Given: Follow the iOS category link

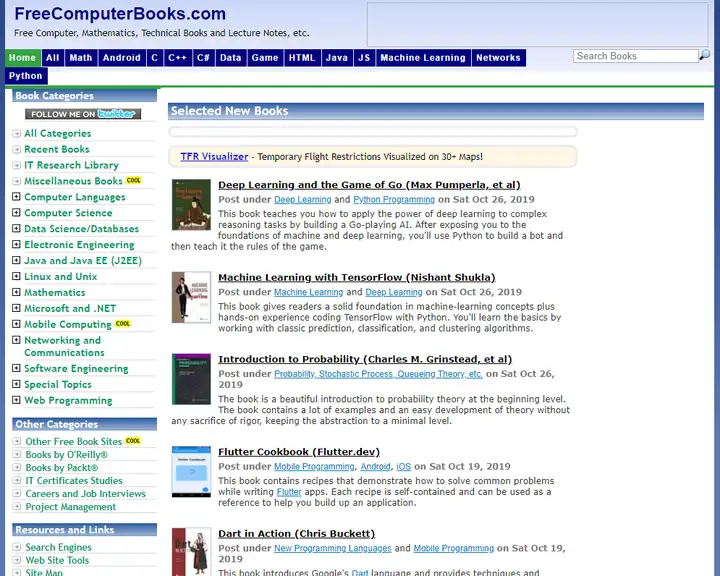Looking at the screenshot, I should pos(404,467).
